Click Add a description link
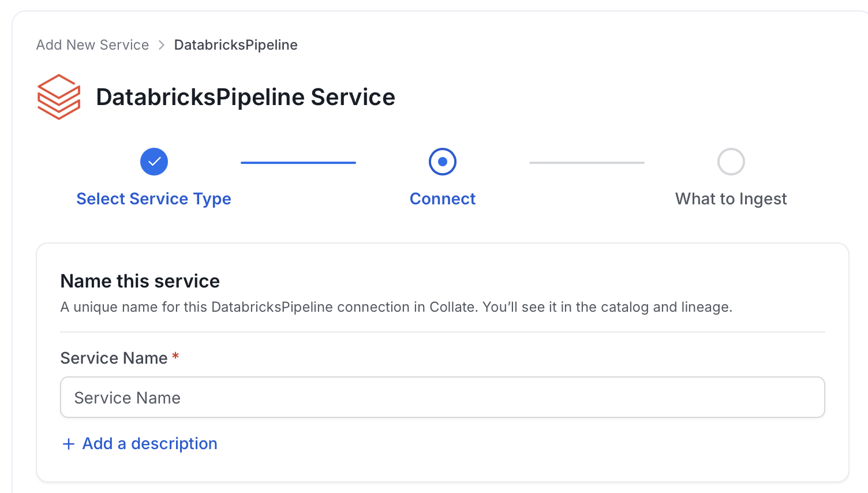 point(150,443)
